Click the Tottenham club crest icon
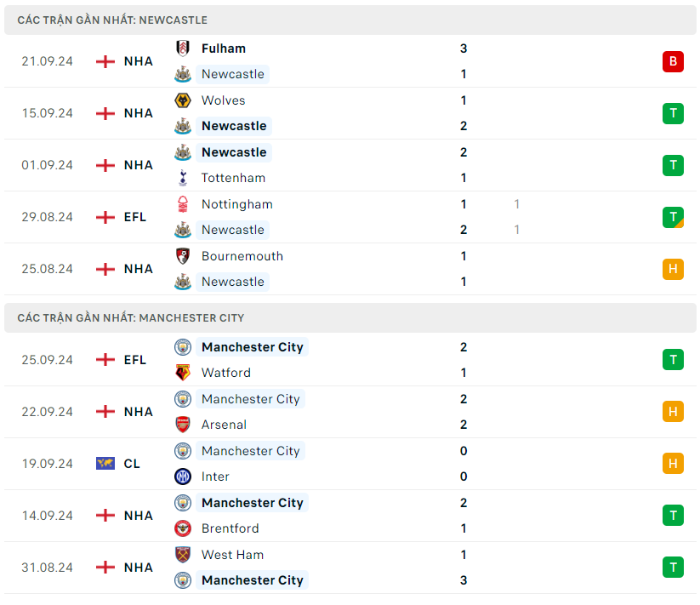700x605 pixels. click(x=182, y=178)
